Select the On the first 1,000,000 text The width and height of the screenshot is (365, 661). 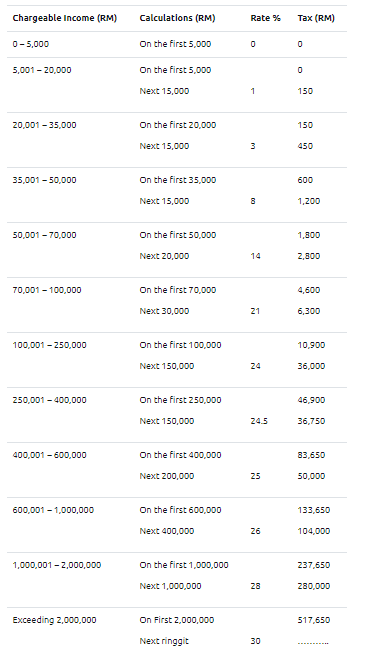(184, 565)
